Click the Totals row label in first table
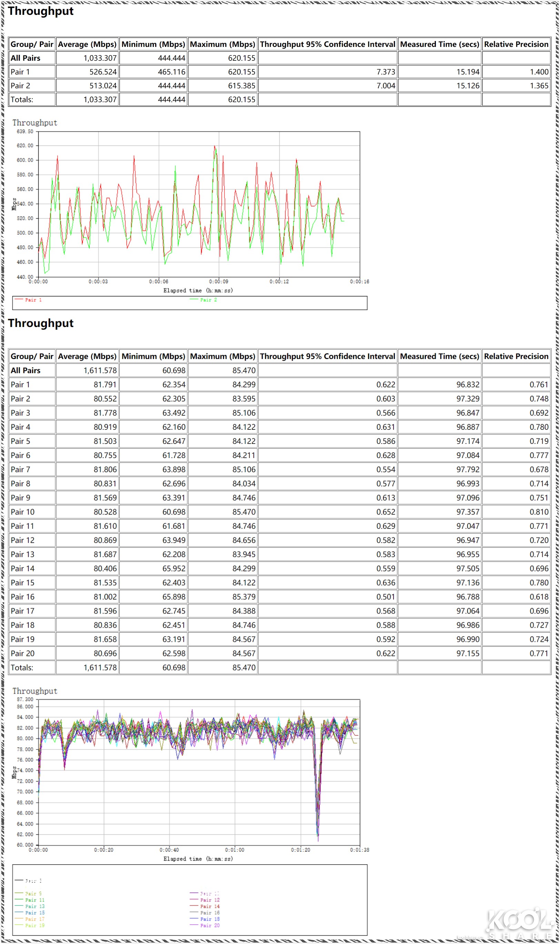Screen dimensions: 560x944 (22, 100)
